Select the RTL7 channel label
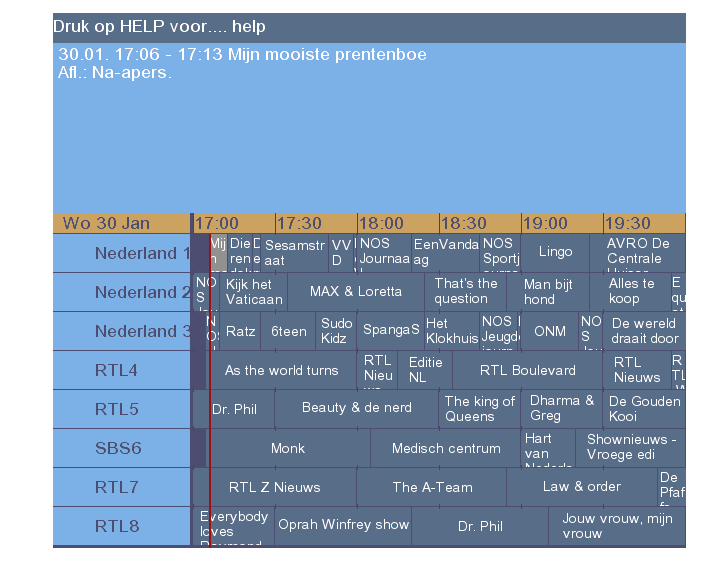This screenshot has height=576, width=720. pos(122,487)
